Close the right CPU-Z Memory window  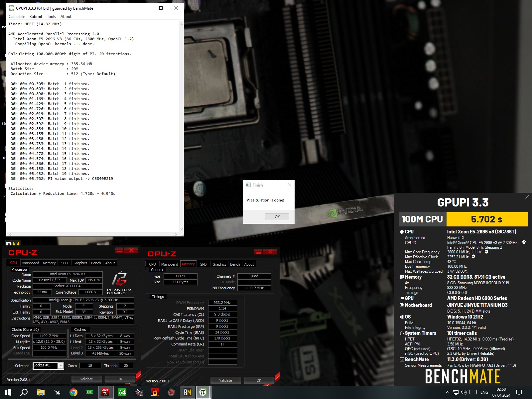270,252
